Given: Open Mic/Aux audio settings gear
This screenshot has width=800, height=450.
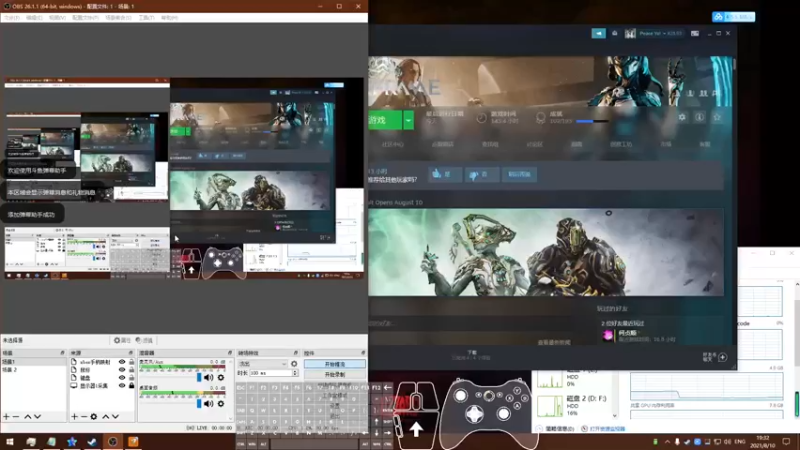Looking at the screenshot, I should (x=221, y=378).
